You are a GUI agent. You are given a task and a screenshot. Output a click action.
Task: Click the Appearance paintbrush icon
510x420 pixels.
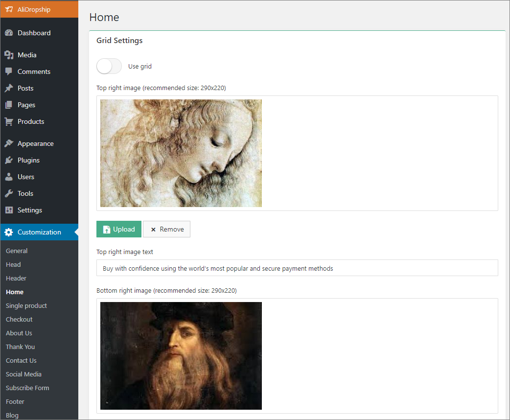pos(9,143)
